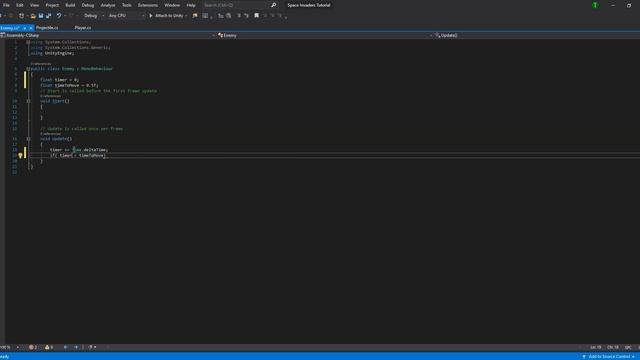The height and width of the screenshot is (360, 640).
Task: Click the Open File folder icon
Action: (33, 16)
